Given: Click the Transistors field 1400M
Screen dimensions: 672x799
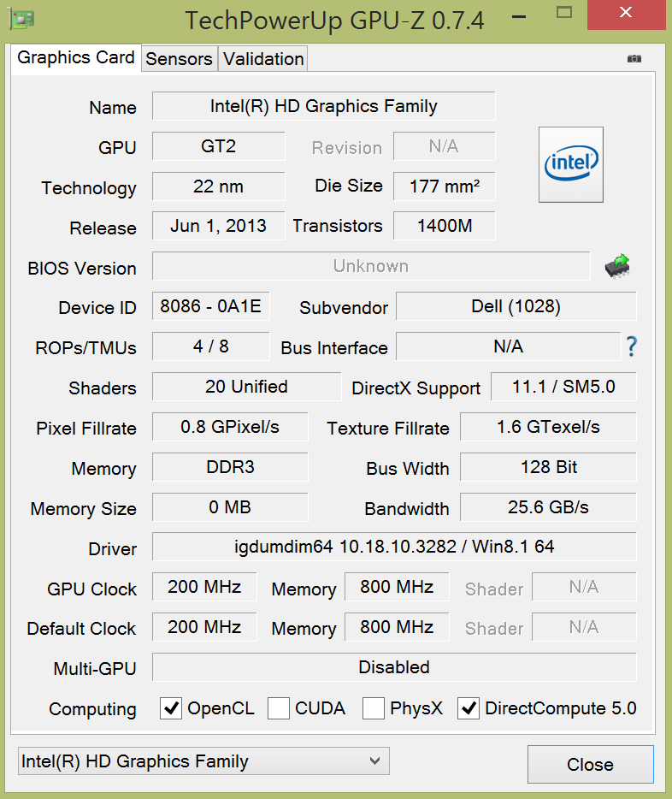Looking at the screenshot, I should (445, 226).
